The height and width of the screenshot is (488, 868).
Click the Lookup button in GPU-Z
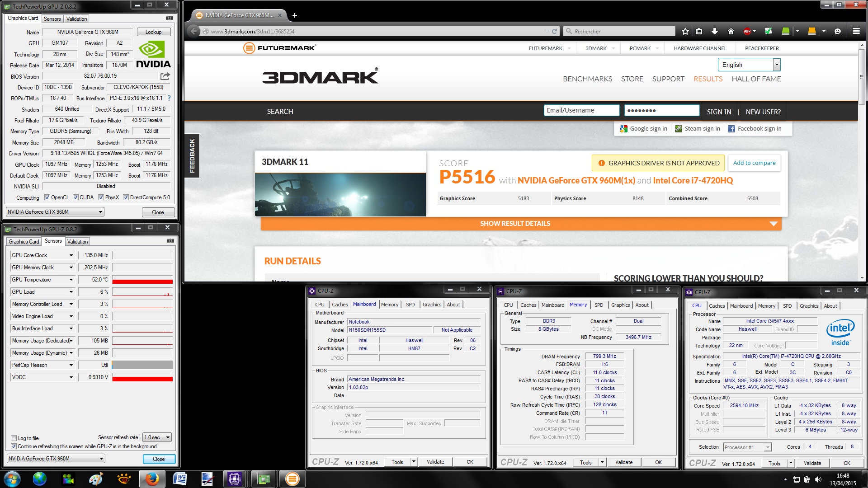coord(153,32)
